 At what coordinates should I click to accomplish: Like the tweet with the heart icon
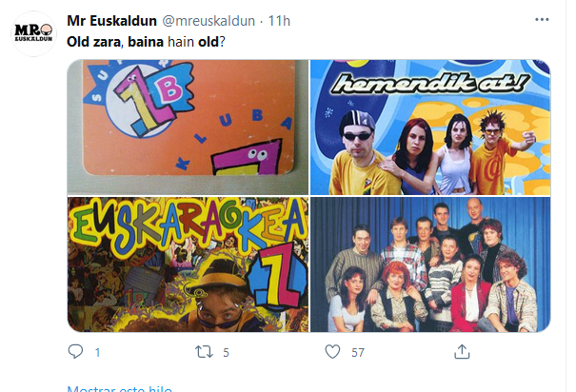332,352
